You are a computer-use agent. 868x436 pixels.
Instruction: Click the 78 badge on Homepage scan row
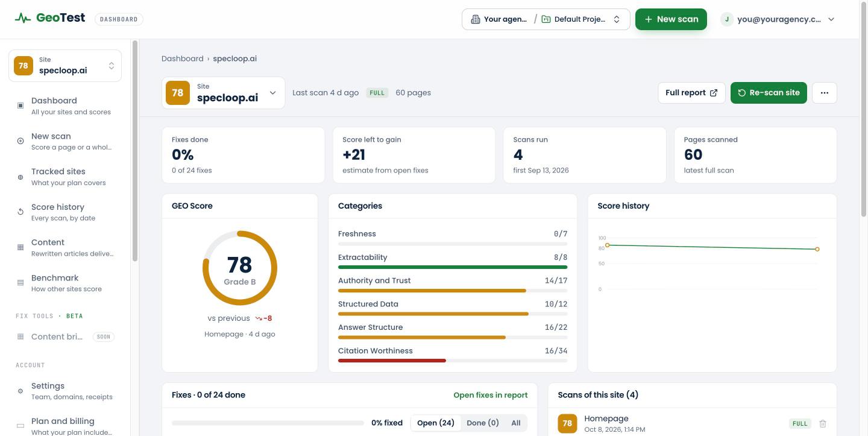tap(567, 423)
